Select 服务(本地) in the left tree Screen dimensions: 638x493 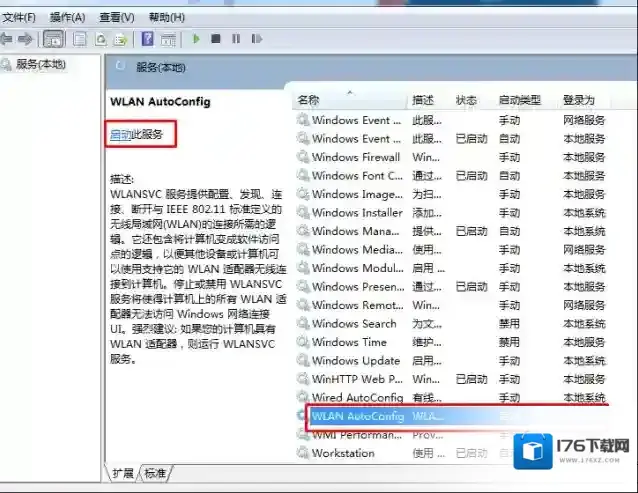point(40,64)
